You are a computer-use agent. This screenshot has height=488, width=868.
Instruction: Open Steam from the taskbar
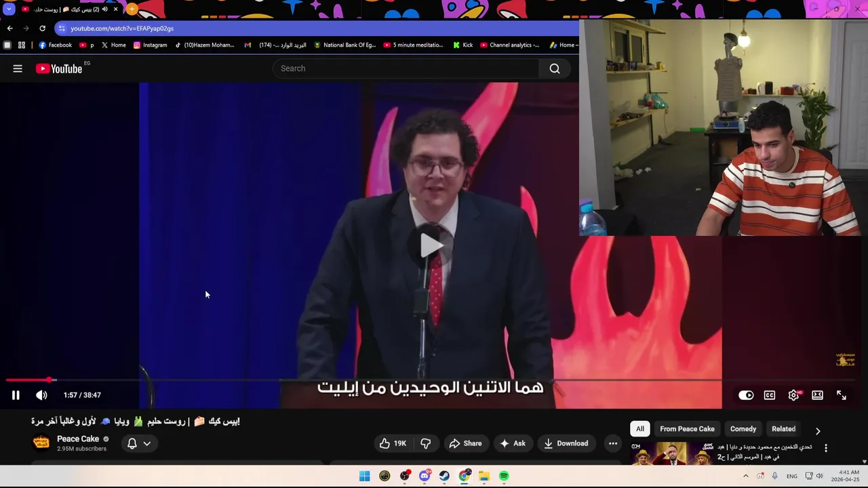(x=444, y=476)
